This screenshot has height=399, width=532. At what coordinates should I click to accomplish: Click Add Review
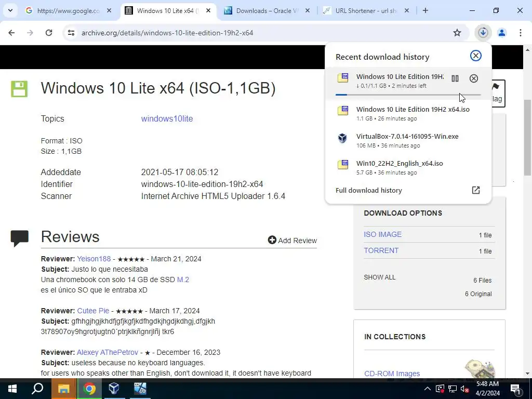pyautogui.click(x=292, y=240)
